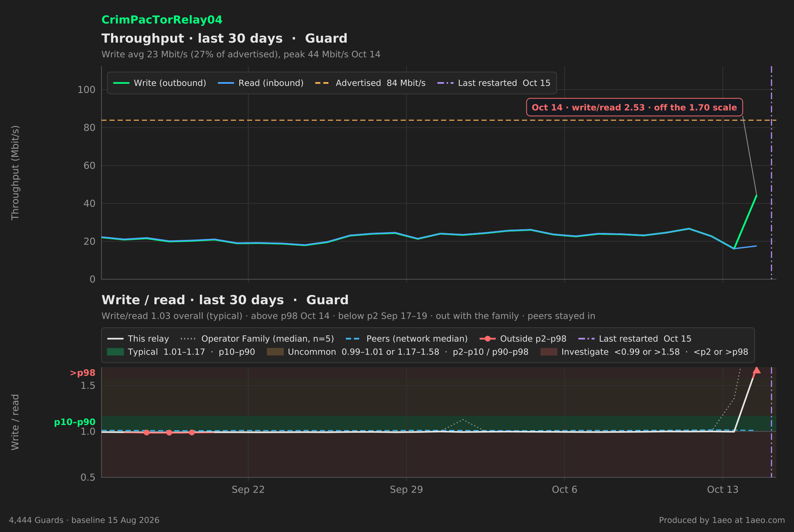Click the 100 tick on throughput axis
794x532 pixels.
click(x=86, y=90)
